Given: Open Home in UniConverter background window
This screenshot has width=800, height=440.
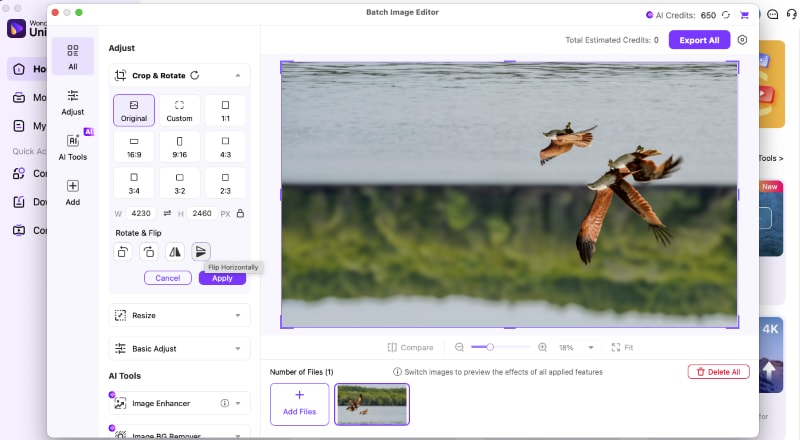Looking at the screenshot, I should (x=28, y=69).
